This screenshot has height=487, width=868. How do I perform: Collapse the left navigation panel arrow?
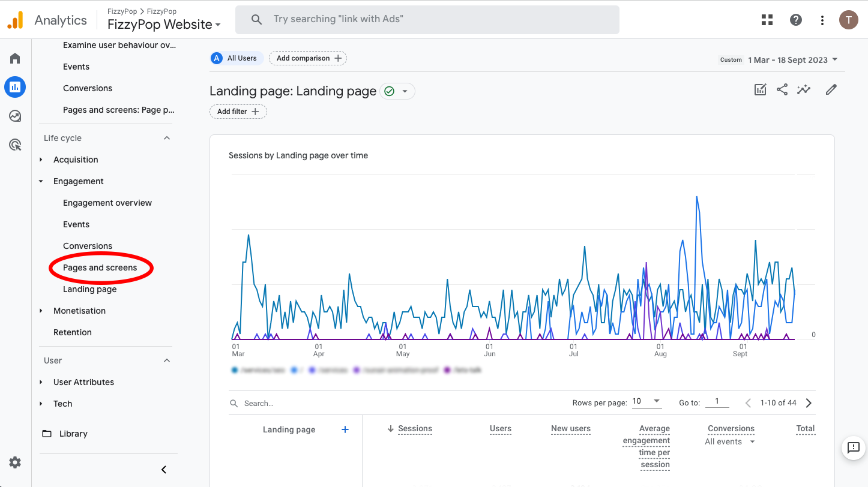[x=164, y=470]
